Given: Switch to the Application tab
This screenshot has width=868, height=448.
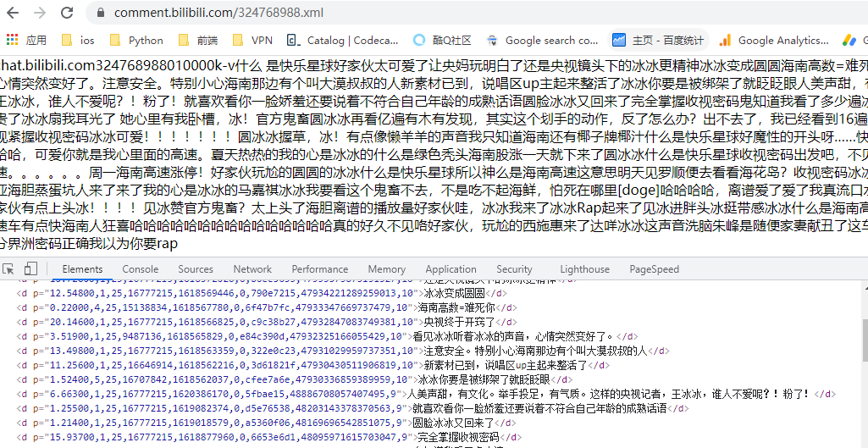Looking at the screenshot, I should pos(451,269).
